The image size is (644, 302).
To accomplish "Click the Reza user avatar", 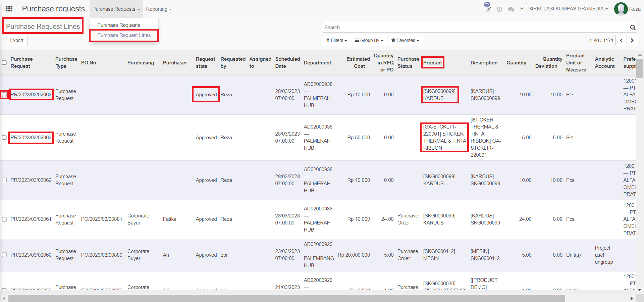I will pyautogui.click(x=621, y=9).
